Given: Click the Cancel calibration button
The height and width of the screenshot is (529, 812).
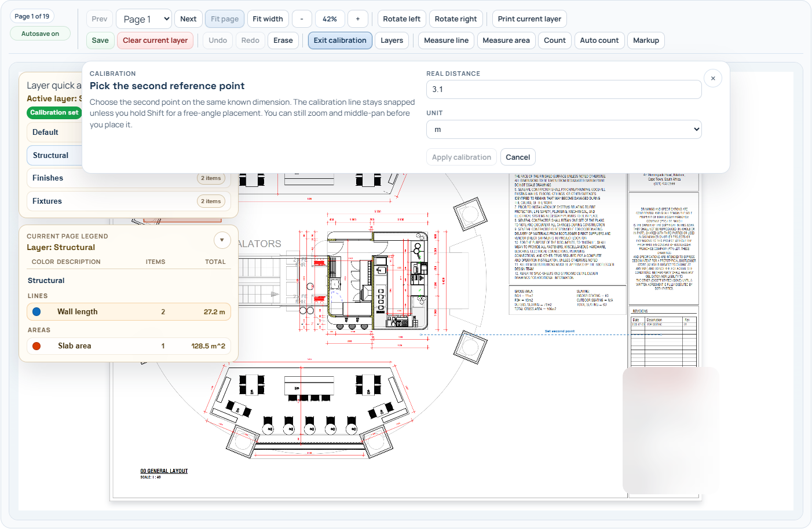Looking at the screenshot, I should click(x=518, y=157).
